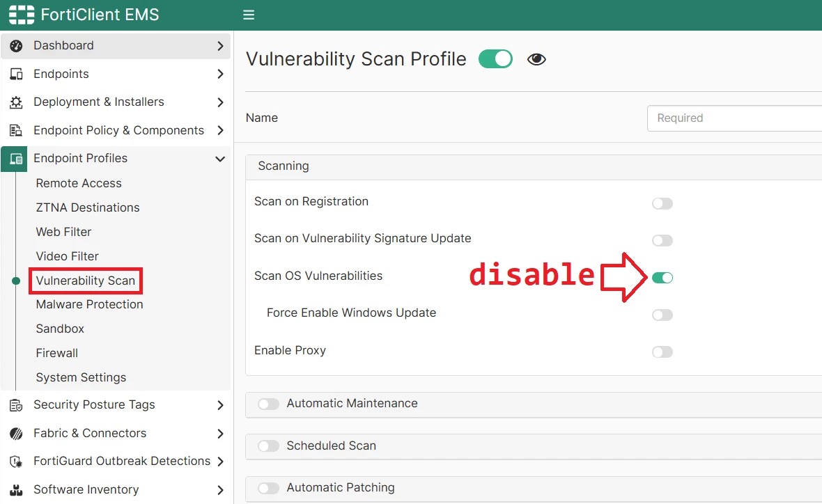Toggle Force Enable Windows Update switch
The image size is (822, 504).
click(x=662, y=315)
